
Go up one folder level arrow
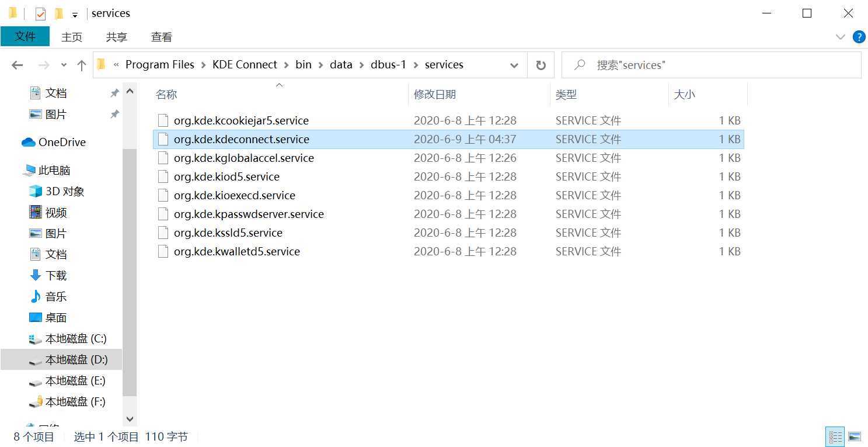coord(82,65)
